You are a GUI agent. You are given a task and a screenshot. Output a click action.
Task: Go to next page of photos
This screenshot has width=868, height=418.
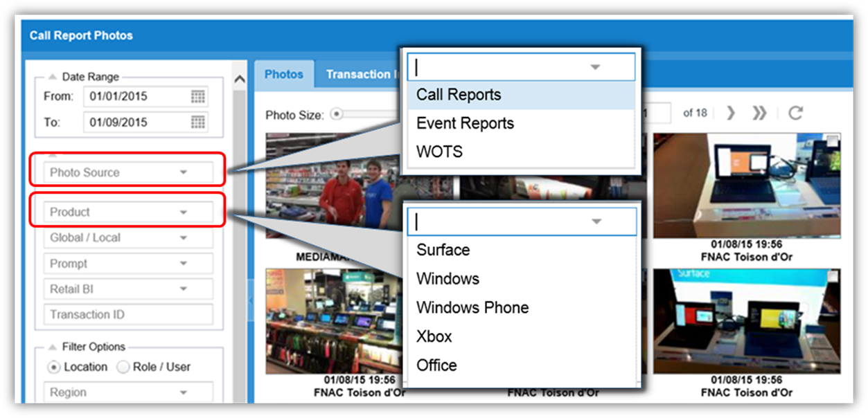click(x=730, y=113)
